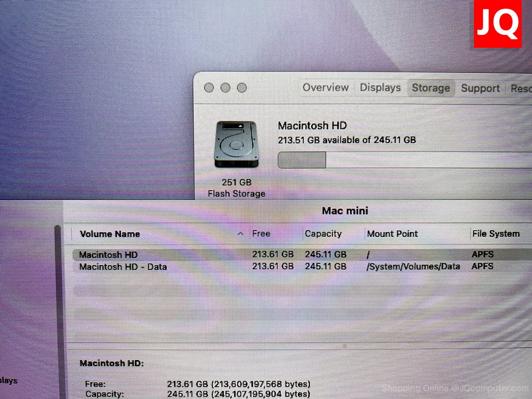Click the red close button of the storage window

[x=209, y=88]
